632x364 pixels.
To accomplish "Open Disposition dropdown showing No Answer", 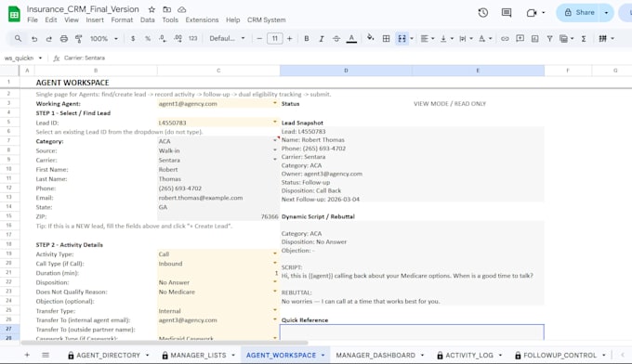I will click(x=275, y=282).
